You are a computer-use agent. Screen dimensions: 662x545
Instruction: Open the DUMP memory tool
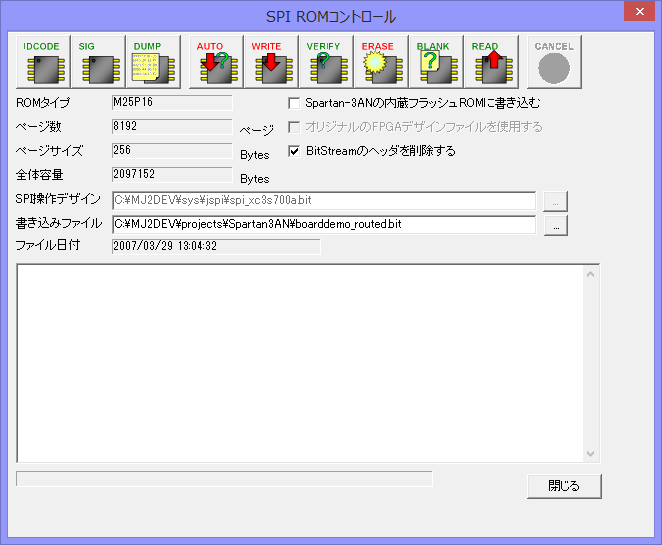click(152, 62)
